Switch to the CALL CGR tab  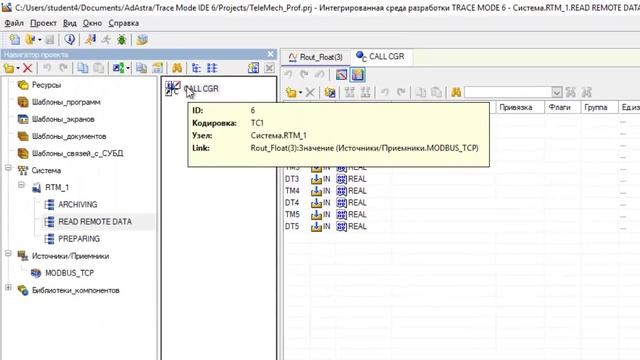(380, 56)
